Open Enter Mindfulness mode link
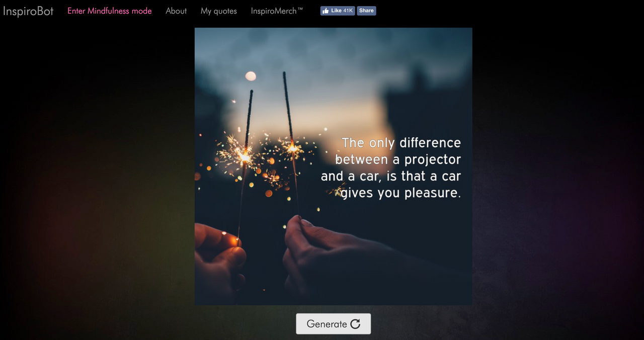 pos(110,11)
